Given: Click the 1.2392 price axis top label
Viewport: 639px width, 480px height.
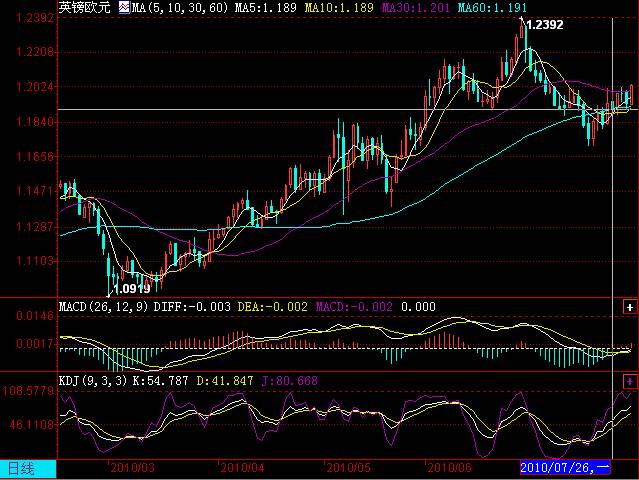Looking at the screenshot, I should click(x=35, y=18).
